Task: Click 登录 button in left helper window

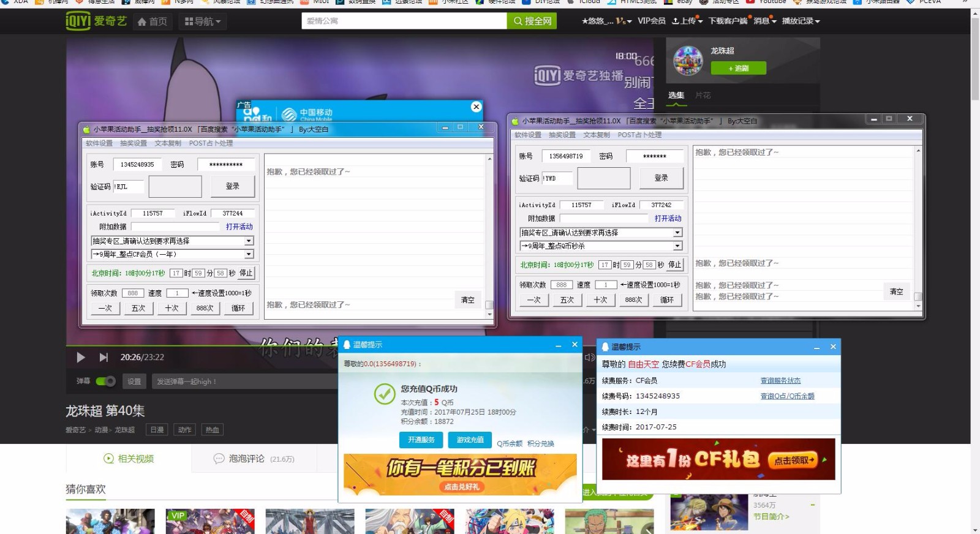Action: pos(233,186)
